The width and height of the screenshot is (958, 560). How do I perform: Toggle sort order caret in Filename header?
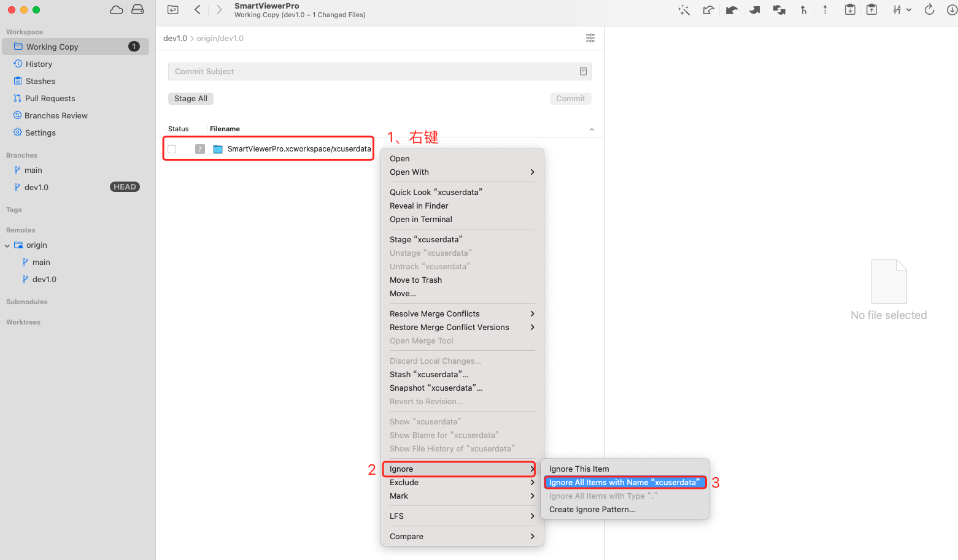(x=592, y=129)
